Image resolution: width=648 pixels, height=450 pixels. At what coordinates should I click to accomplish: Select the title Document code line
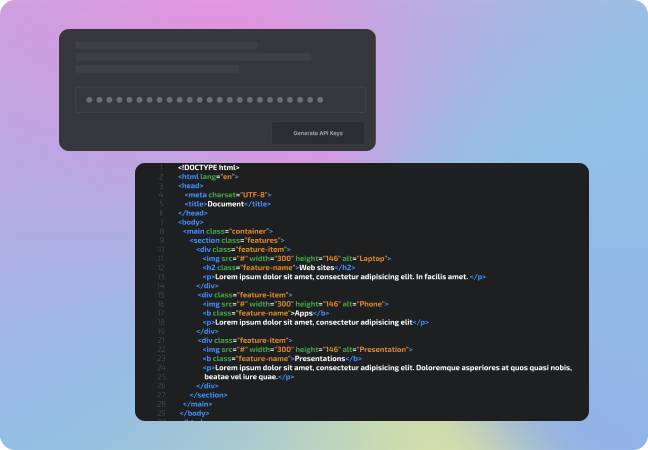click(x=228, y=204)
